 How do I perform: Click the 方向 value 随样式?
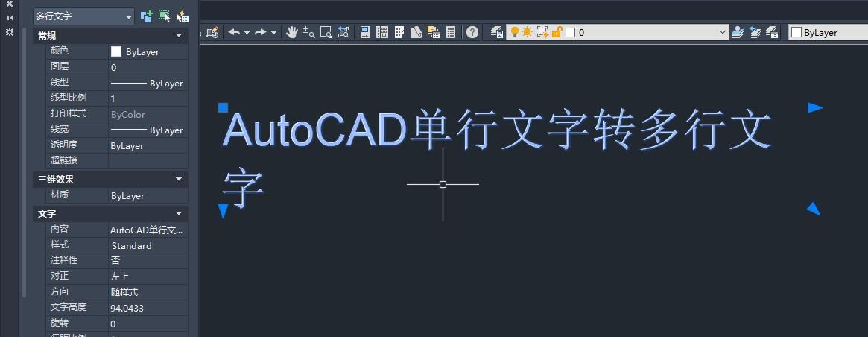148,292
